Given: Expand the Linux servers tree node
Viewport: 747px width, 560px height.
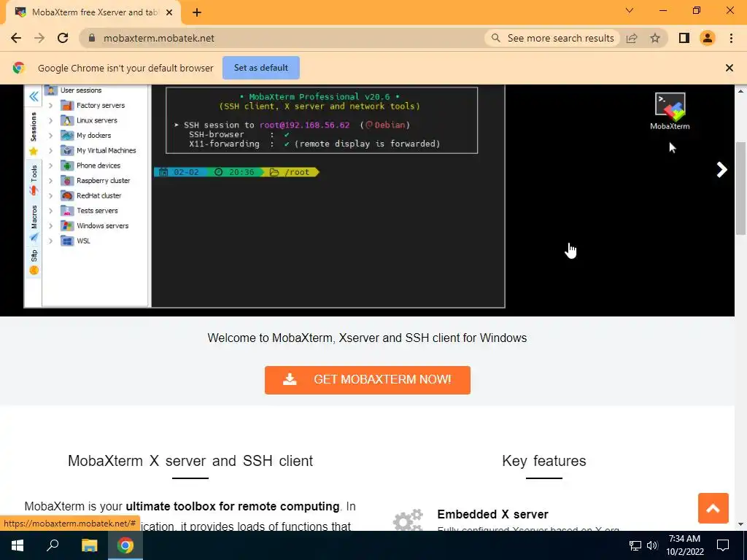Looking at the screenshot, I should point(50,120).
